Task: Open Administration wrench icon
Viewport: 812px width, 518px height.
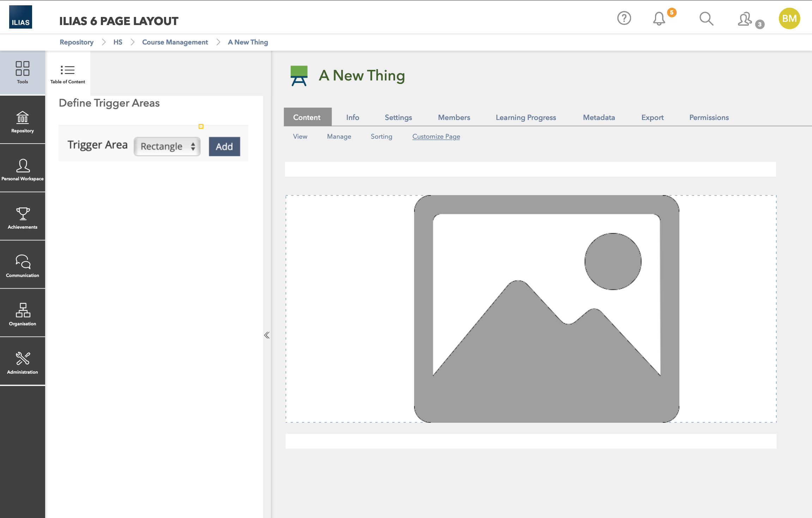Action: coord(22,363)
